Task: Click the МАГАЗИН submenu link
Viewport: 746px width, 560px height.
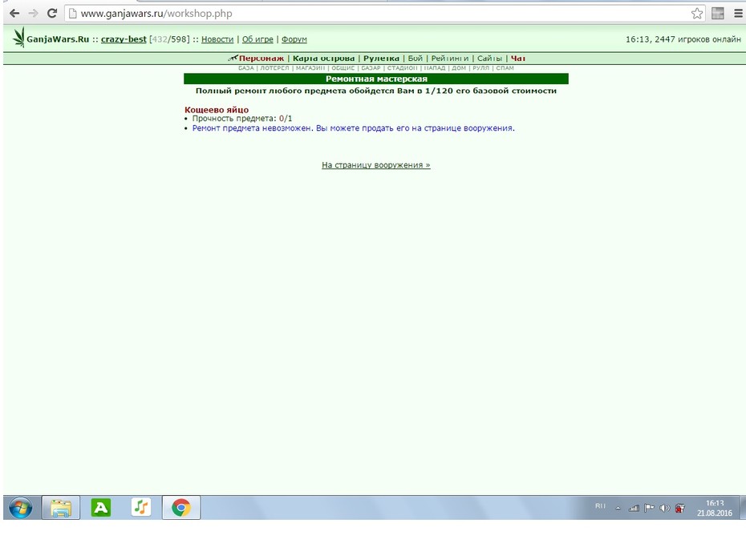Action: [x=310, y=68]
